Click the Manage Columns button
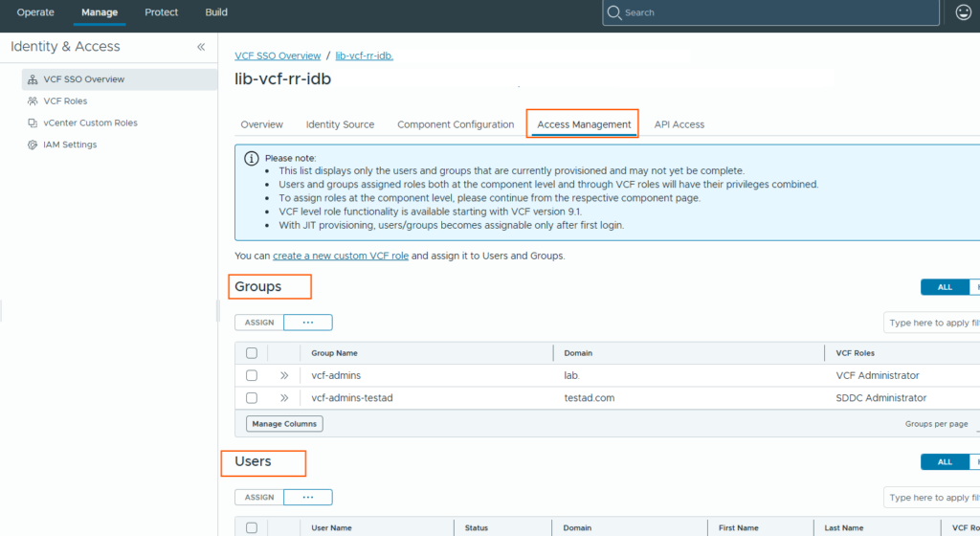 pos(284,424)
